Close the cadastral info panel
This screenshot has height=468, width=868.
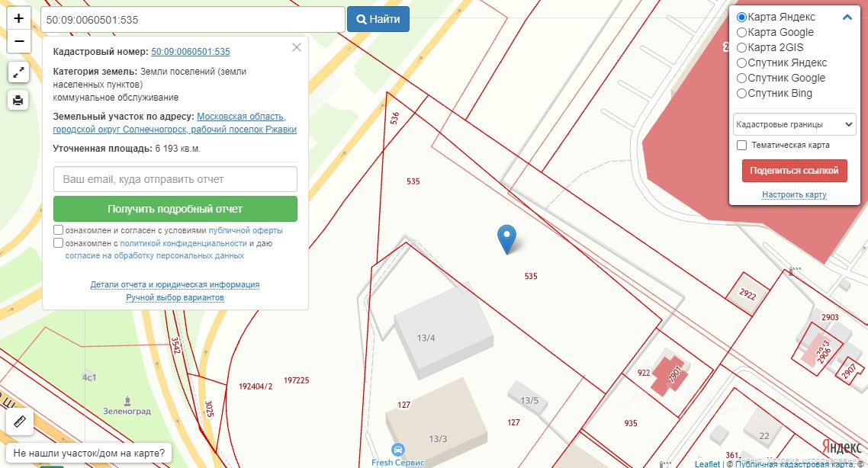tap(297, 47)
